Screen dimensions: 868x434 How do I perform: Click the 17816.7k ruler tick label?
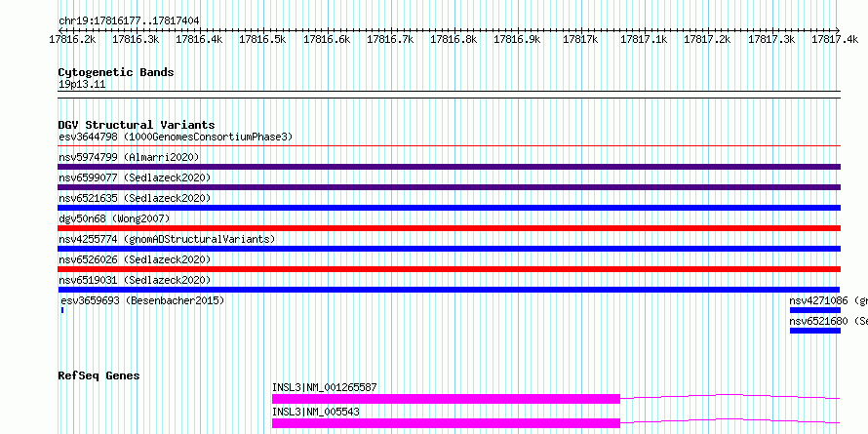click(390, 39)
